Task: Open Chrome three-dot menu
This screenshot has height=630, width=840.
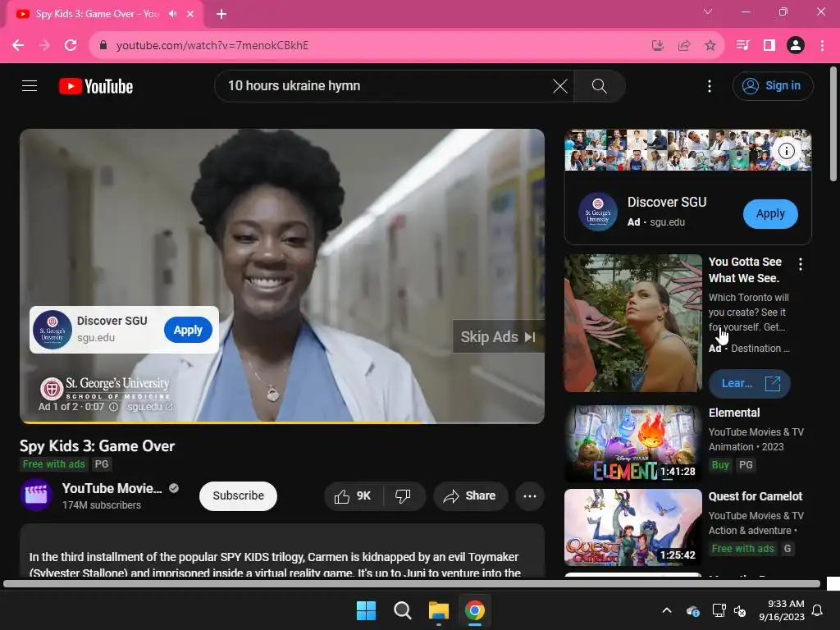Action: [x=822, y=45]
